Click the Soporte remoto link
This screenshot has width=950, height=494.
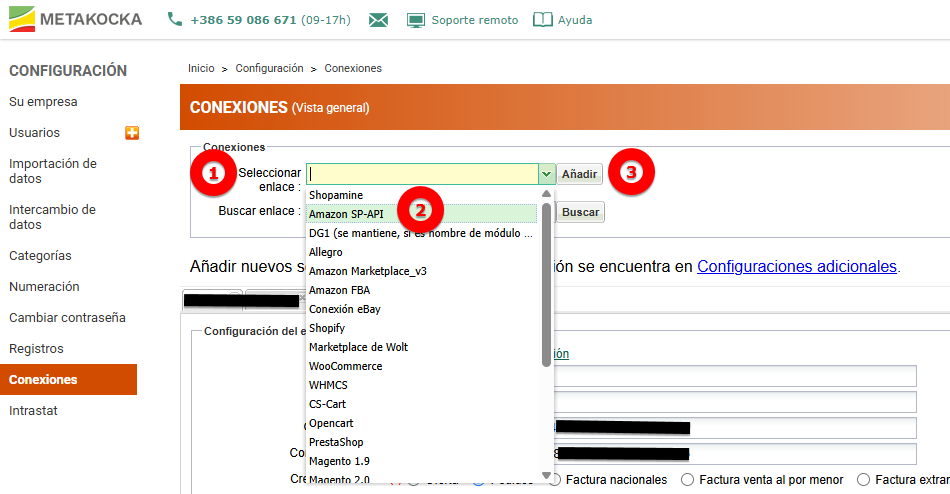click(x=475, y=20)
